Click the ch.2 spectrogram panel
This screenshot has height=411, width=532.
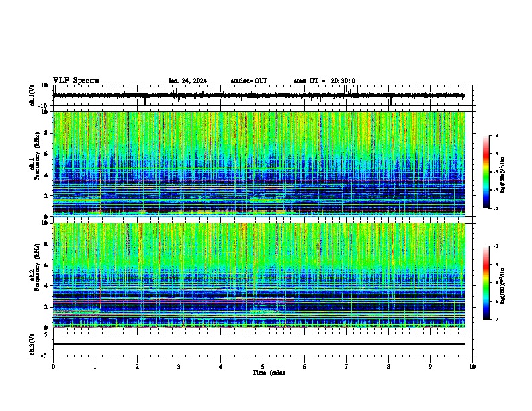coord(259,275)
